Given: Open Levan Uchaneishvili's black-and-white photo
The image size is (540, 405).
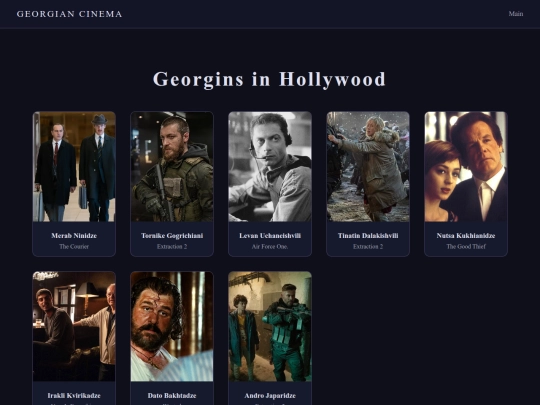Looking at the screenshot, I should [x=270, y=167].
